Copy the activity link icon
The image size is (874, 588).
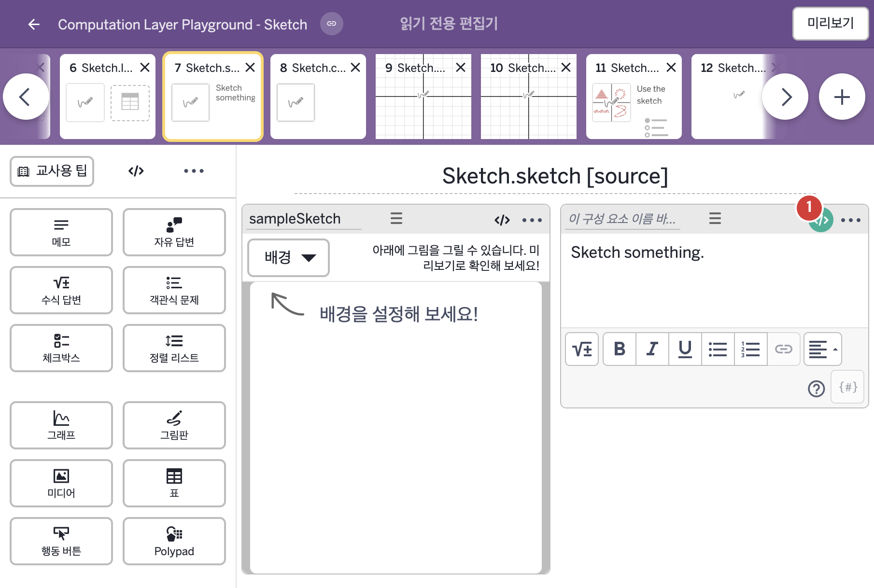pyautogui.click(x=332, y=24)
